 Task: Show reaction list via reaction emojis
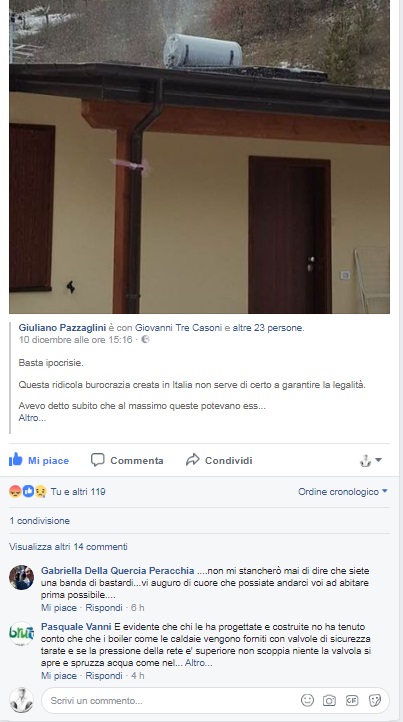point(28,492)
